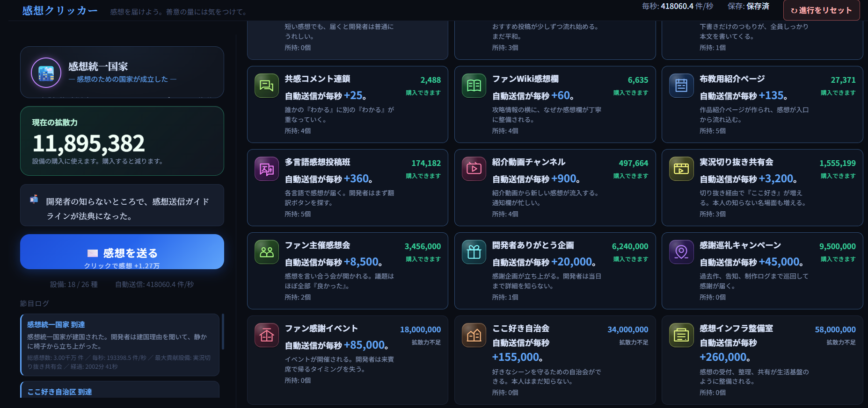Viewport: 868px width, 408px height.
Task: Click the 感想クリッカー title link
Action: coord(60,10)
